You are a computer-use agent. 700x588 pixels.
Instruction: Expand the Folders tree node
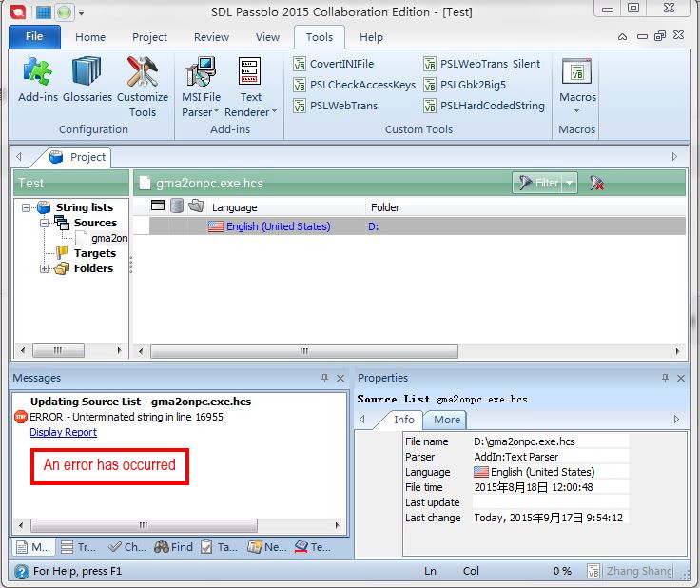click(x=45, y=268)
